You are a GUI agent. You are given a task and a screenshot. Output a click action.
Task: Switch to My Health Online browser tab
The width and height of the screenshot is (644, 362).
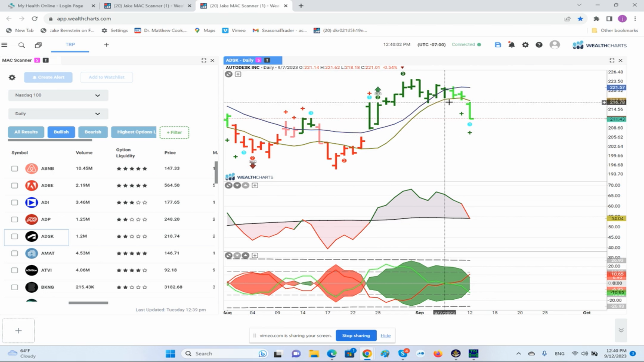(50, 6)
